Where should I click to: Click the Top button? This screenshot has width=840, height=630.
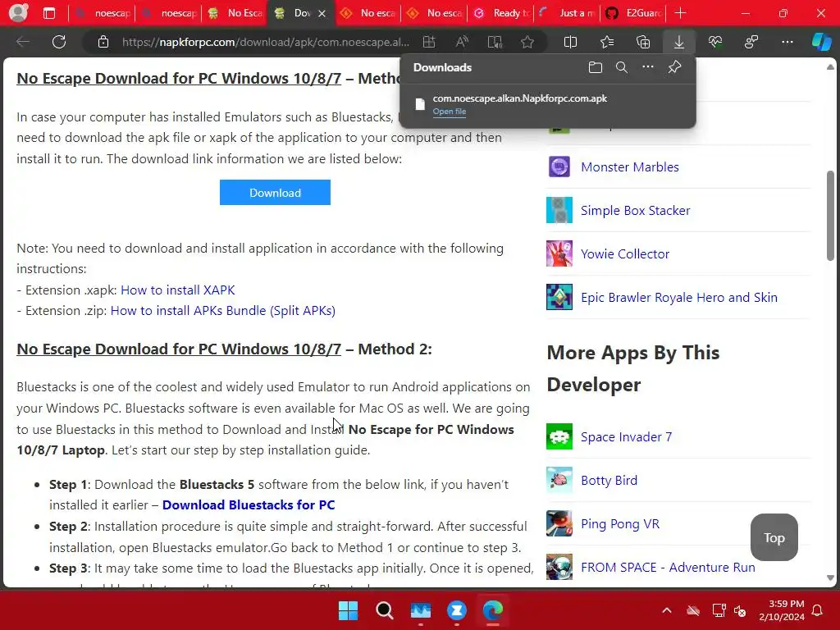tap(774, 537)
